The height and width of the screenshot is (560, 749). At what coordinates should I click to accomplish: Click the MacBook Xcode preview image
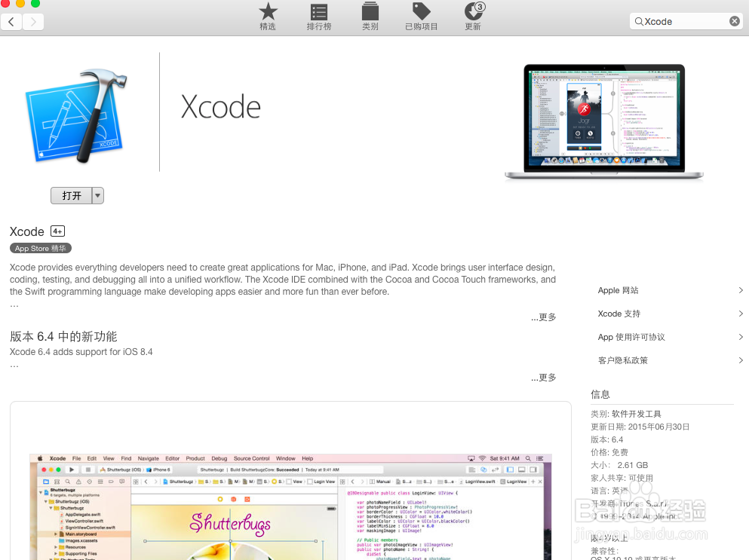[x=604, y=122]
